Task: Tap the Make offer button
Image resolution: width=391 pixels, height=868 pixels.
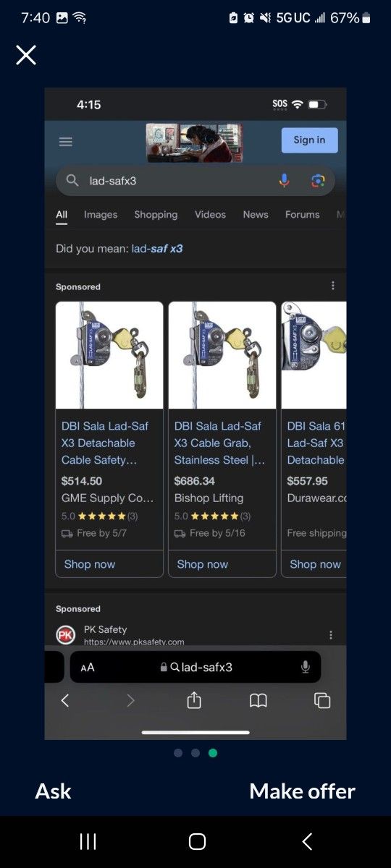Action: click(302, 791)
